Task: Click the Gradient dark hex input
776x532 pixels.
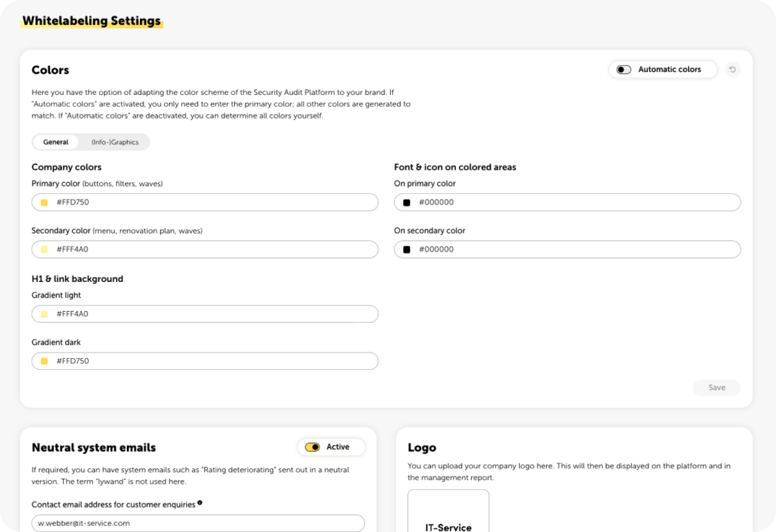Action: 212,361
